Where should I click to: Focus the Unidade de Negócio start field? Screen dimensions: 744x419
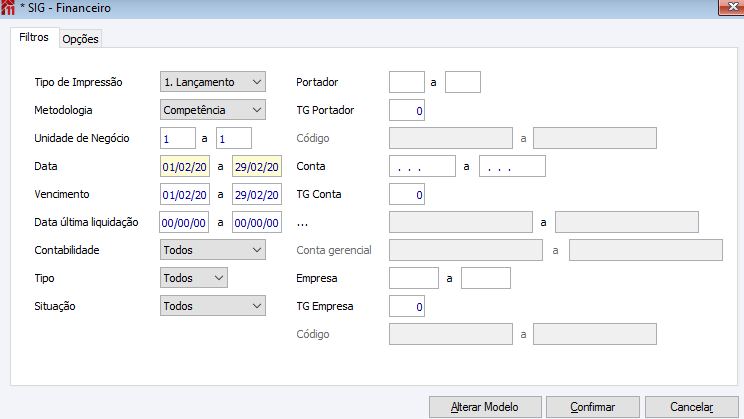(x=177, y=138)
